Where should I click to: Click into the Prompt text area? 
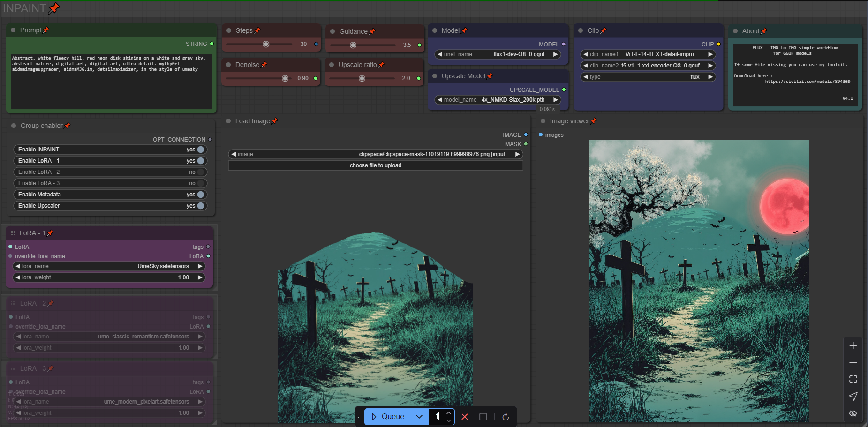tap(112, 82)
